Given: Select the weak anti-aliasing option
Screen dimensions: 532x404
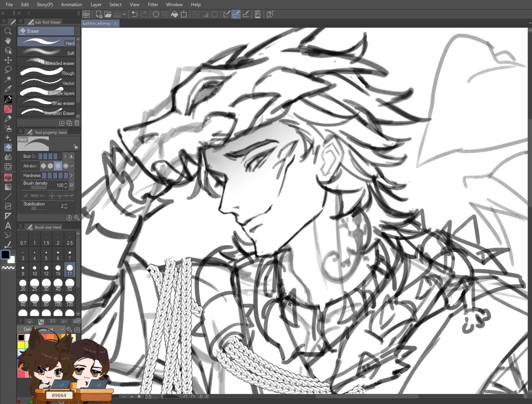Looking at the screenshot, I should point(51,166).
